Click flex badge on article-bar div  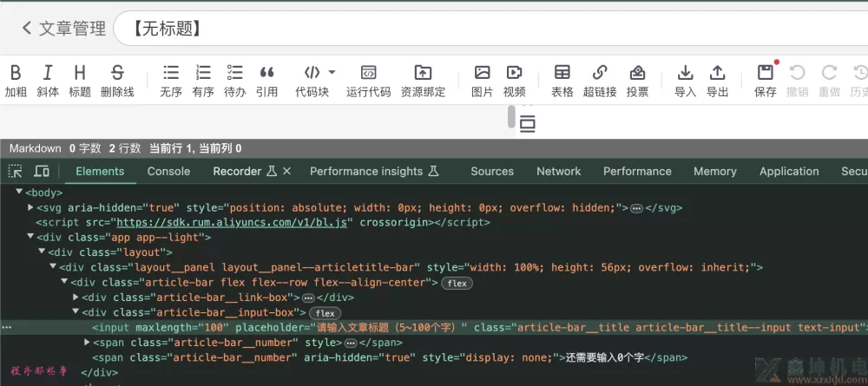(x=457, y=283)
